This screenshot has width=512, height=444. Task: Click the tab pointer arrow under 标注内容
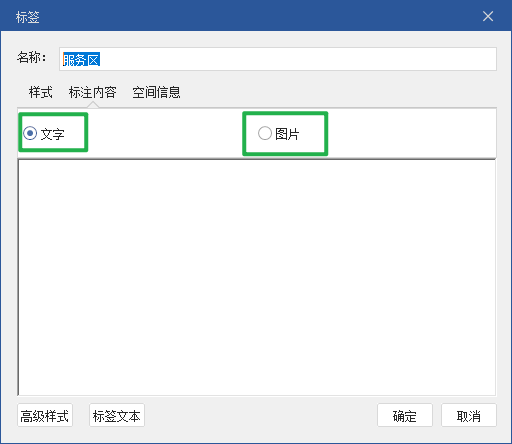tap(93, 105)
